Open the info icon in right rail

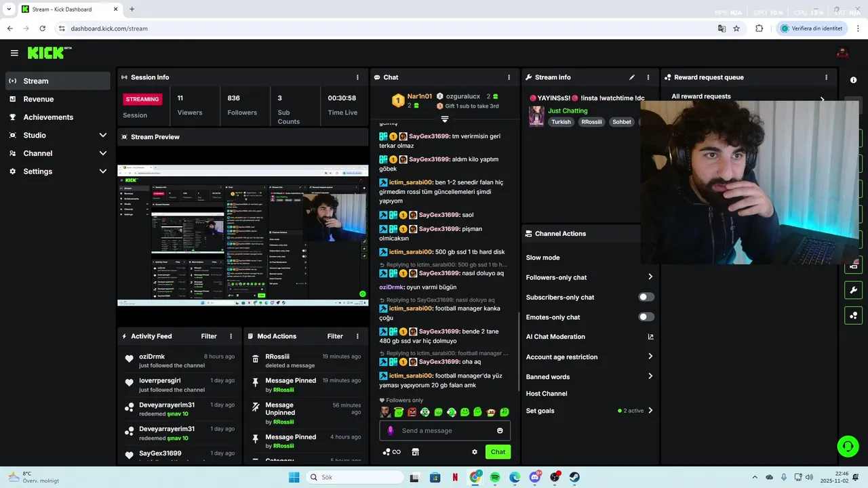point(853,80)
